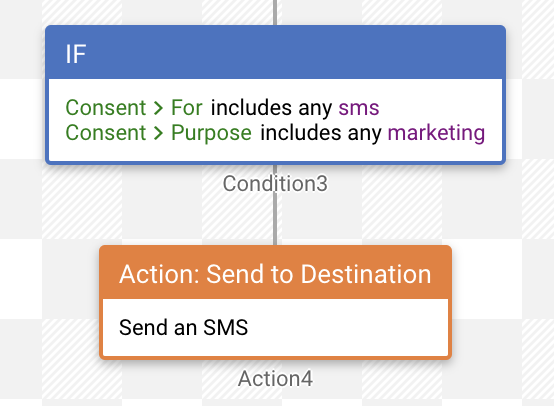Click the connector line between Condition3 and Action
Image resolution: width=554 pixels, height=406 pixels.
coord(275,219)
